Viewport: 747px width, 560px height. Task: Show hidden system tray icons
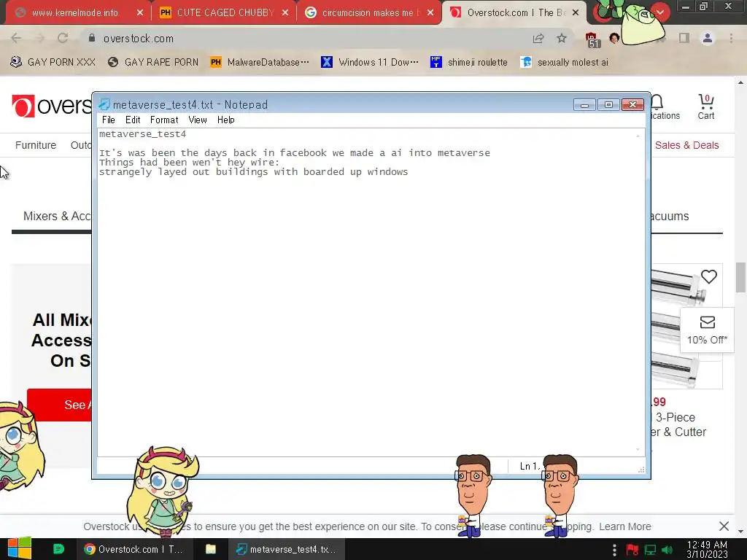point(614,550)
